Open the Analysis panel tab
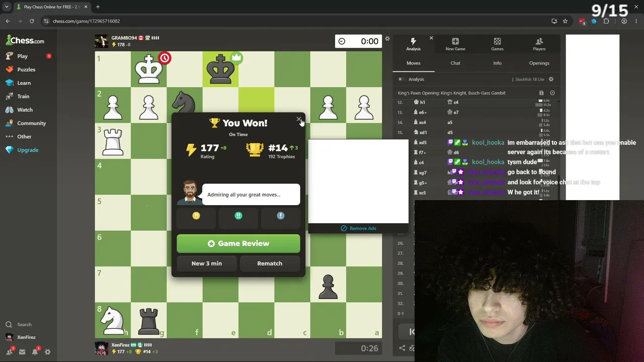644x362 pixels. click(x=413, y=44)
